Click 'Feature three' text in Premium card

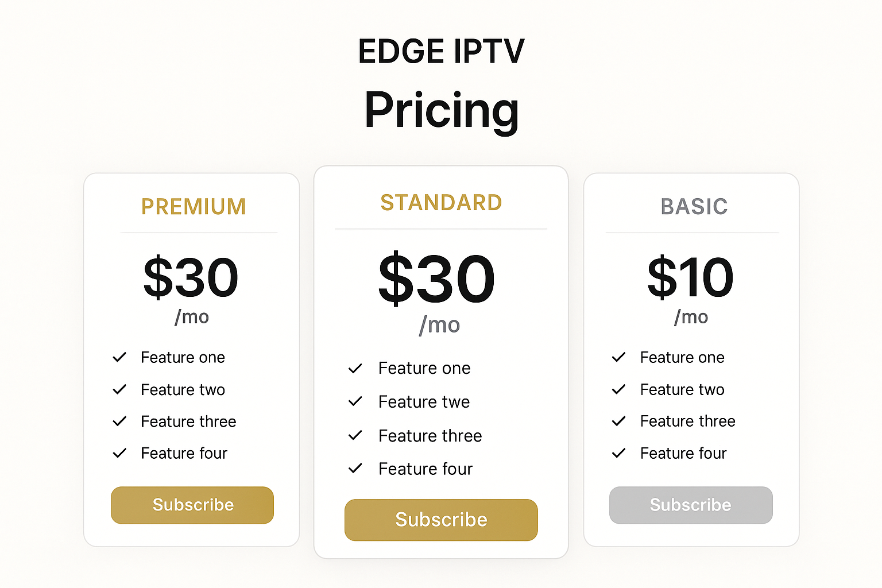[x=188, y=421]
